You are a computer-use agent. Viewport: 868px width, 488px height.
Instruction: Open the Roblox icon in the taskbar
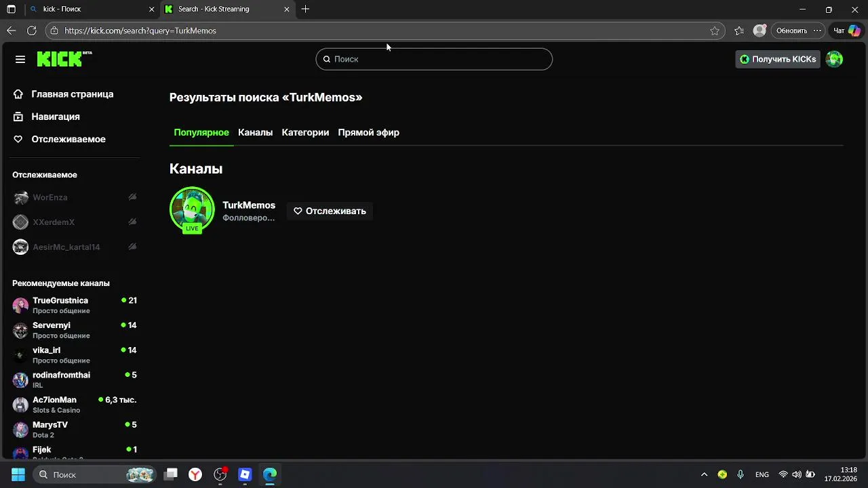tap(245, 474)
